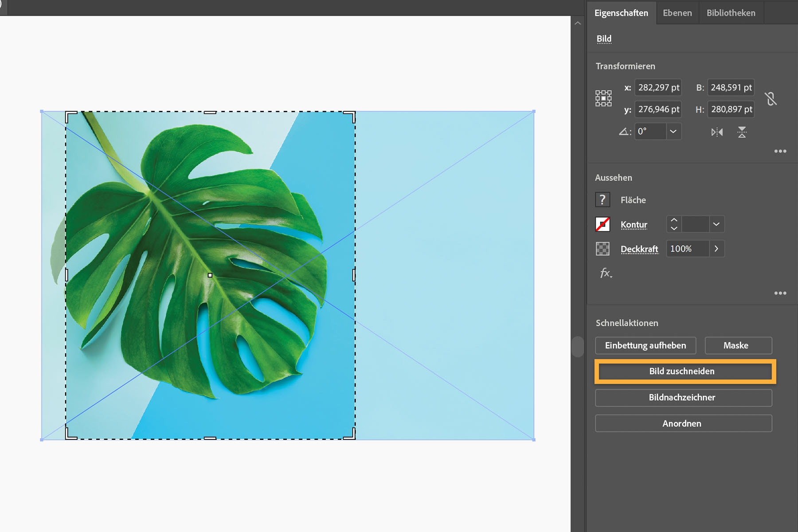The image size is (798, 532).
Task: Switch to the Bibliotheken tab
Action: tap(730, 12)
